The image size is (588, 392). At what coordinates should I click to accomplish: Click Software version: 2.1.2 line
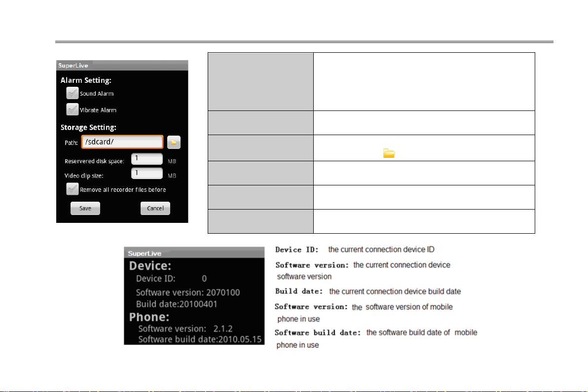(x=185, y=329)
